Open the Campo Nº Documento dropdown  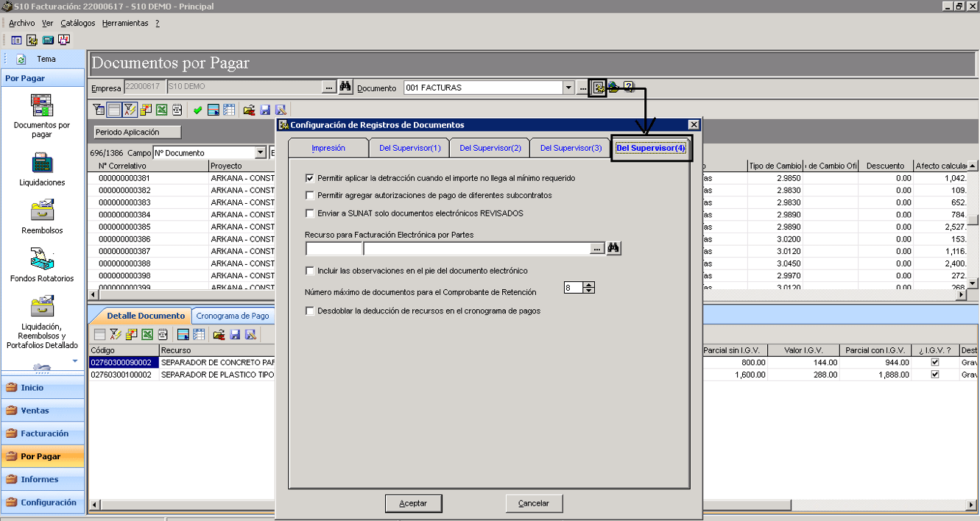(260, 153)
